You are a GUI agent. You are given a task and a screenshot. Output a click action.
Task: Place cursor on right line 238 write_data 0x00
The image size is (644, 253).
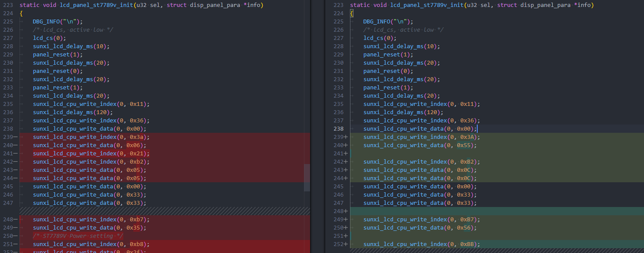tap(420, 129)
